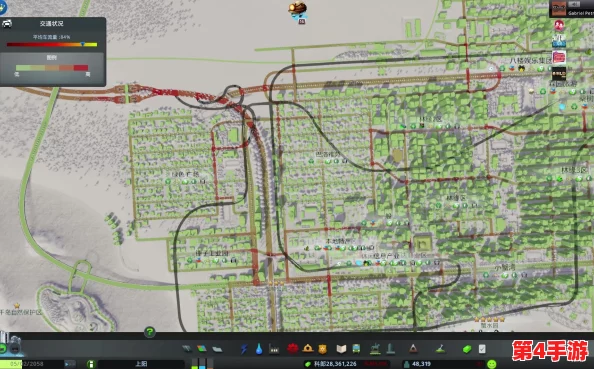Click the red people icon on right
Viewport: 594px width, 369px height.
[559, 25]
